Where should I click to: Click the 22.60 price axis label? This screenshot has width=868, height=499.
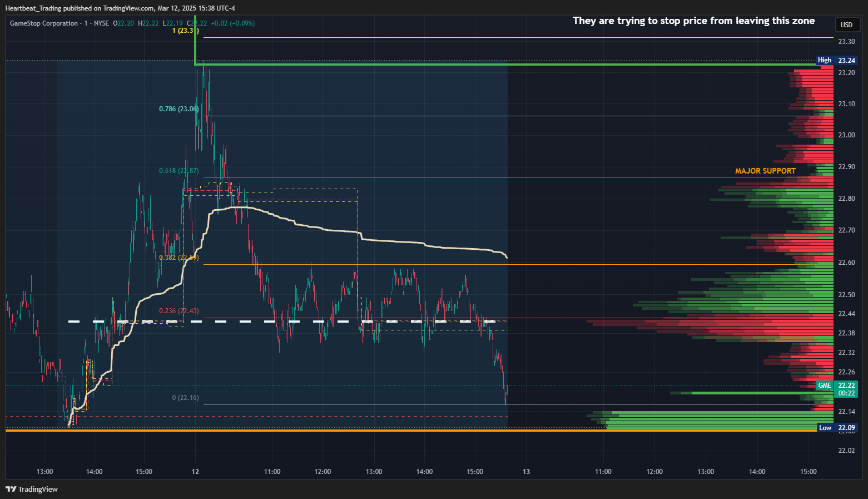pos(846,263)
